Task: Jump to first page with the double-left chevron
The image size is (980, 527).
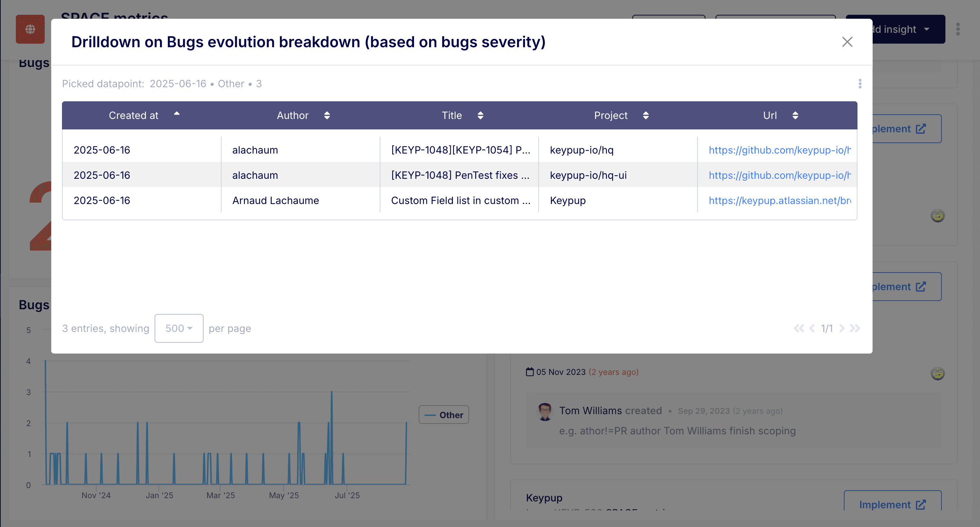Action: pyautogui.click(x=798, y=328)
